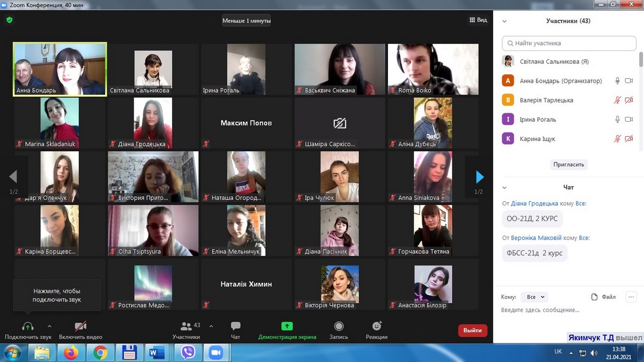Click the participant search field
The width and height of the screenshot is (644, 362).
tap(569, 43)
